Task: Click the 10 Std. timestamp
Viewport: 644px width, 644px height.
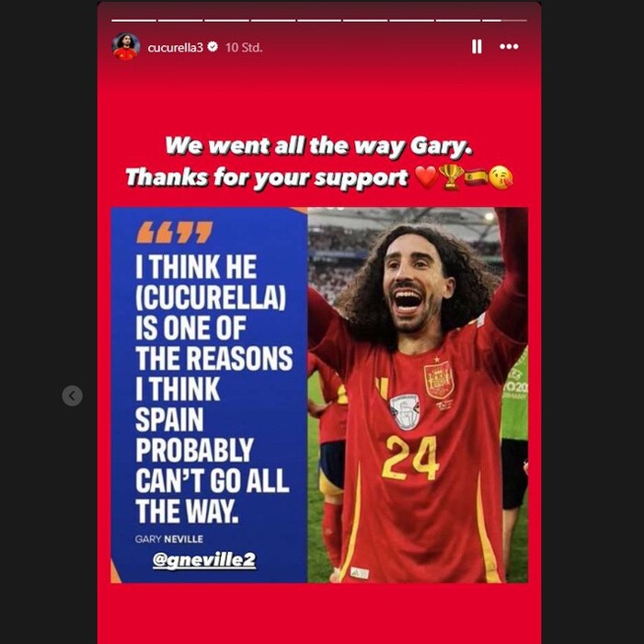Action: point(244,48)
